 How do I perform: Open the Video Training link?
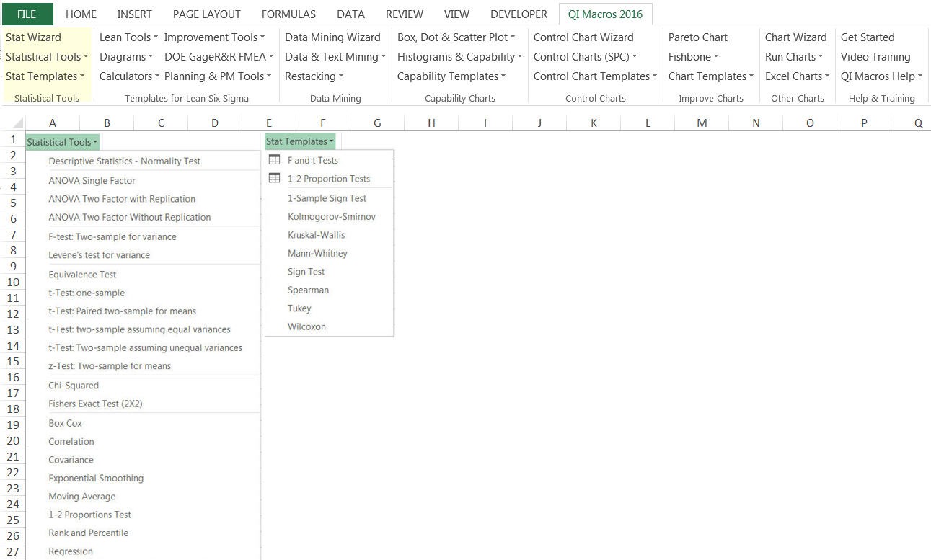[875, 56]
